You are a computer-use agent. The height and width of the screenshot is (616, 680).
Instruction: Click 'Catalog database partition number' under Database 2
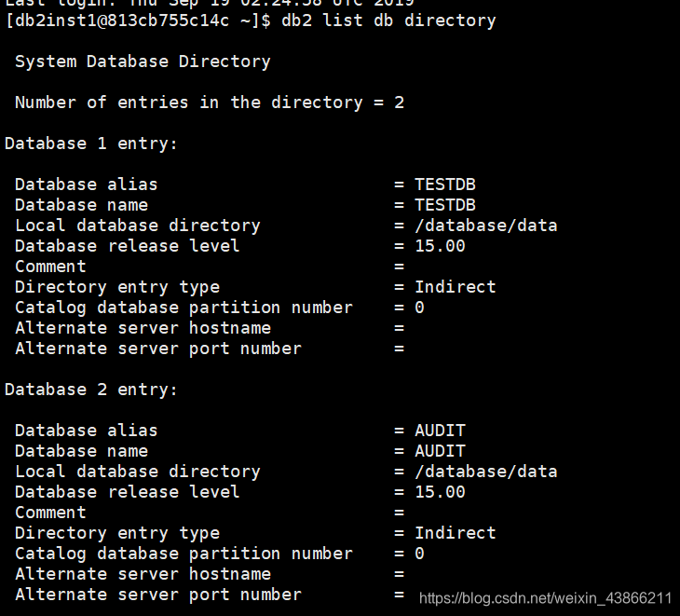[184, 554]
